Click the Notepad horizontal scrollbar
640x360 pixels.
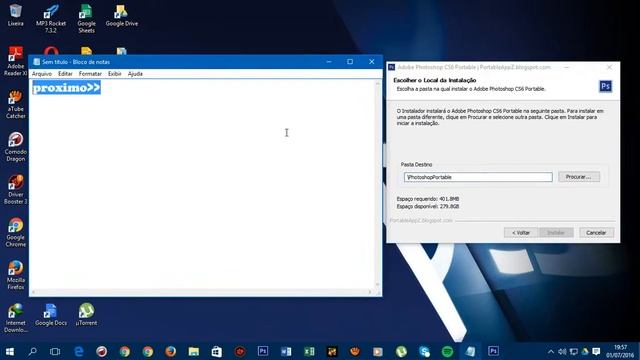click(x=202, y=292)
